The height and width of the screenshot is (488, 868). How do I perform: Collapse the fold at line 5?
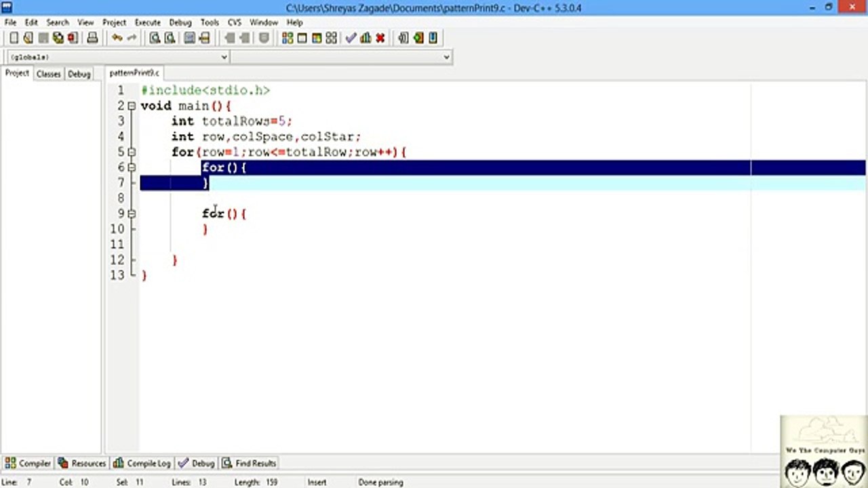(132, 152)
